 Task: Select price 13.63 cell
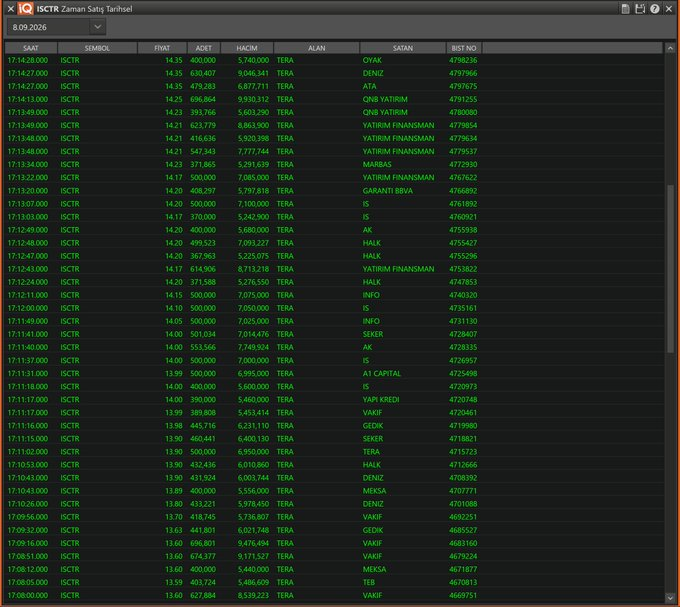pos(173,530)
